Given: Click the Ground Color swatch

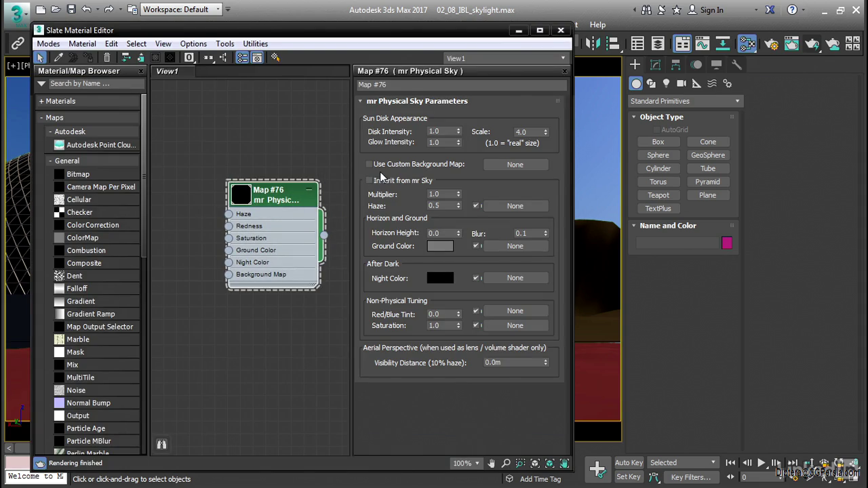Looking at the screenshot, I should pos(440,246).
